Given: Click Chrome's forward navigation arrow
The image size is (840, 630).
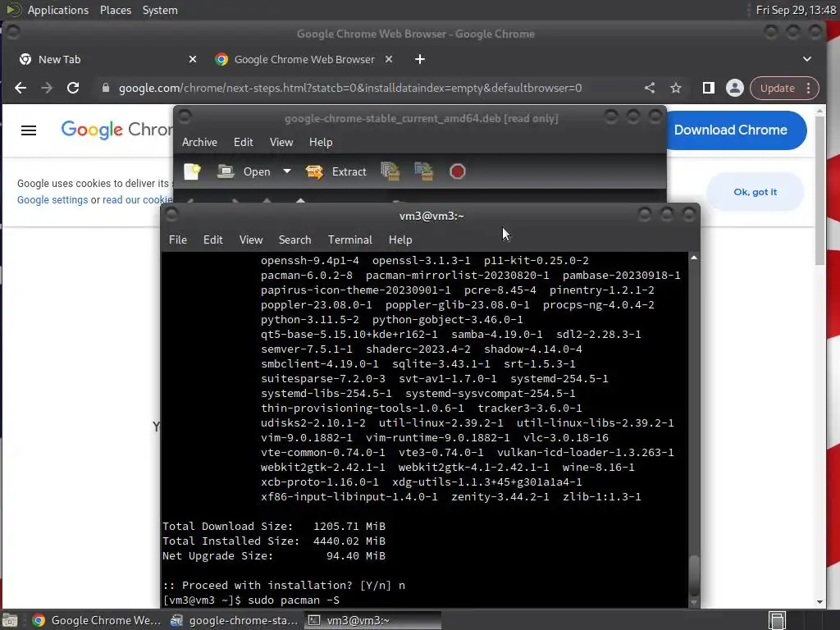Looking at the screenshot, I should pyautogui.click(x=47, y=88).
